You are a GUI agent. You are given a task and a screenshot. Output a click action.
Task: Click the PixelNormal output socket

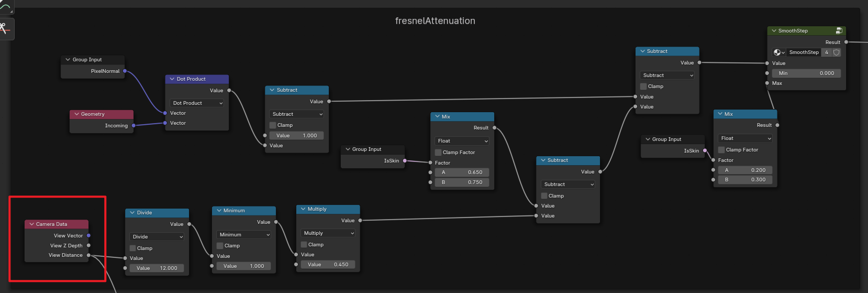(125, 71)
